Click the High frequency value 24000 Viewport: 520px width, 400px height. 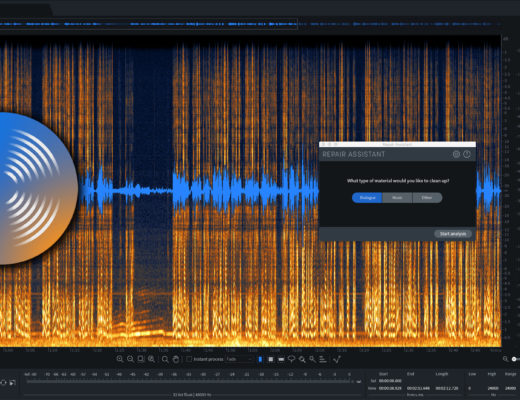493,388
